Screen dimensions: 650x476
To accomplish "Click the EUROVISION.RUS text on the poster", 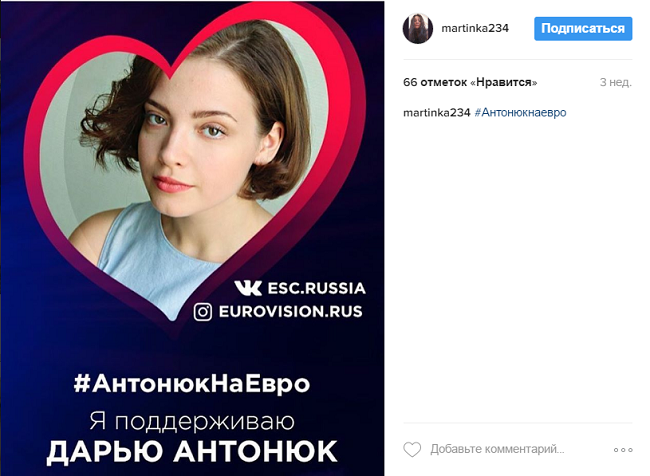I will (x=291, y=312).
